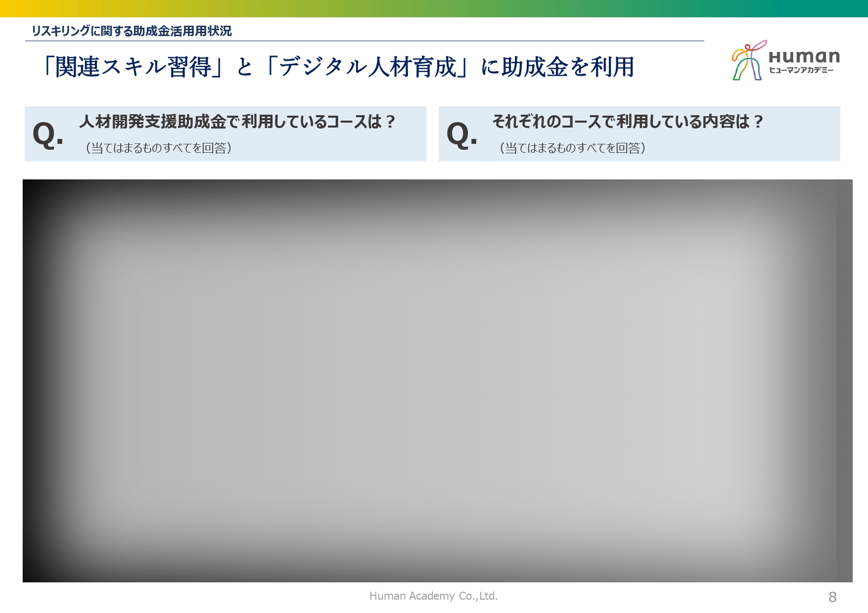Screen dimensions: 868x613
Task: Click the colorful Human Academy figure logo
Action: (x=749, y=61)
